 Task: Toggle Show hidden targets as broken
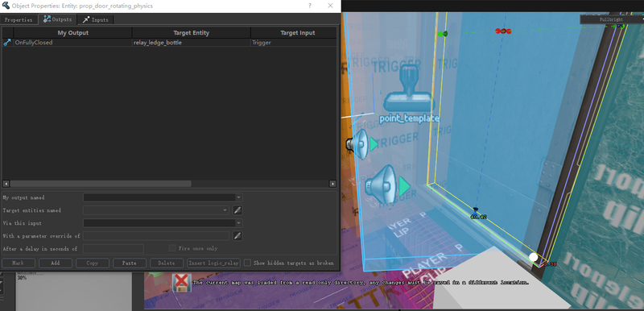(247, 263)
